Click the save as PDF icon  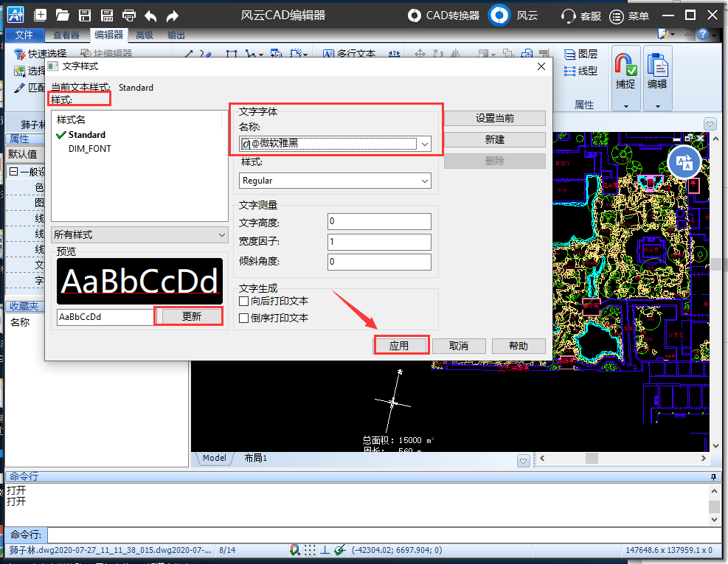[107, 15]
